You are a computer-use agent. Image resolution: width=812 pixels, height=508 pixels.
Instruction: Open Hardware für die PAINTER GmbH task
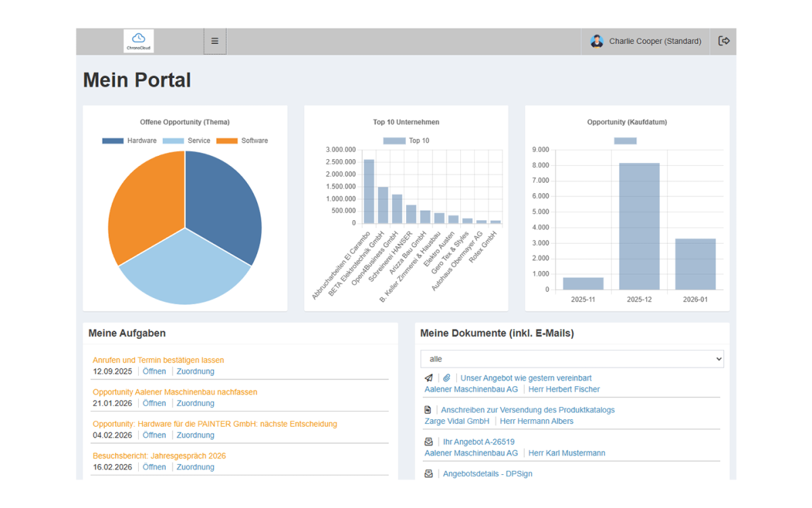click(x=215, y=424)
